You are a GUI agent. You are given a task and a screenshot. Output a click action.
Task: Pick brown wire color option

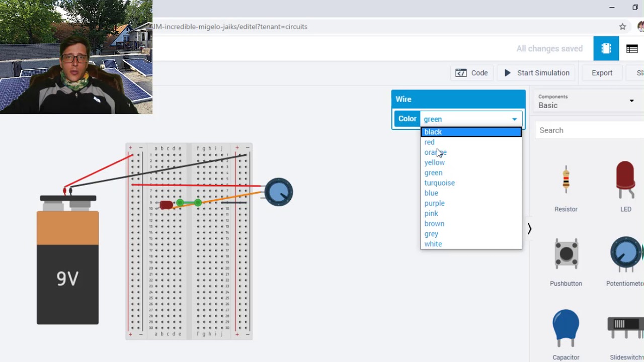(471, 224)
